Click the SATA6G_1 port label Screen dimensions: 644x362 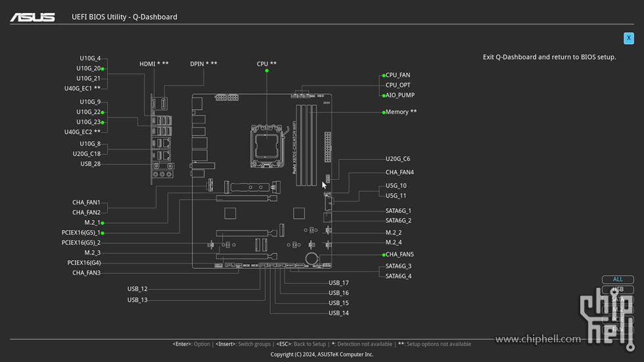398,210
